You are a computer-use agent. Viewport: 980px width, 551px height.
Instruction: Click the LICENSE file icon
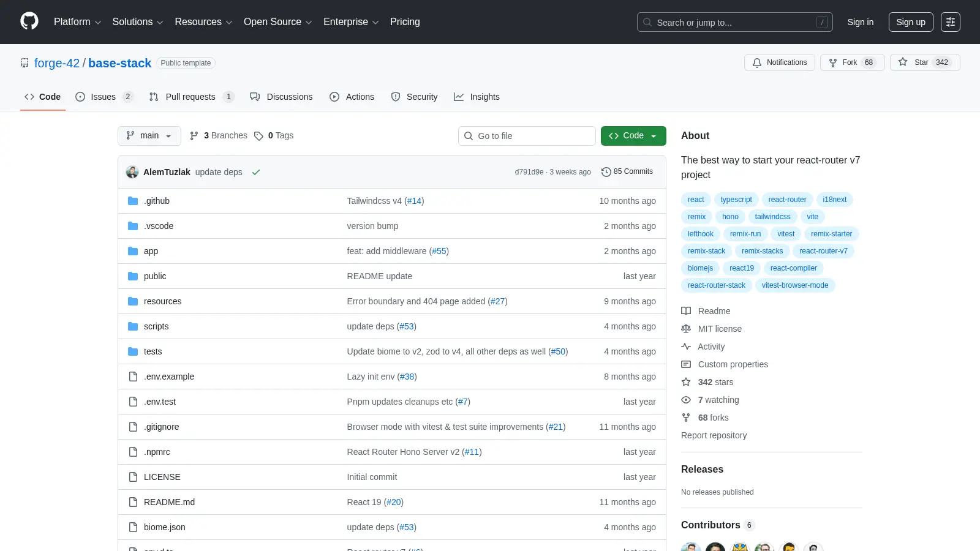[x=133, y=477]
